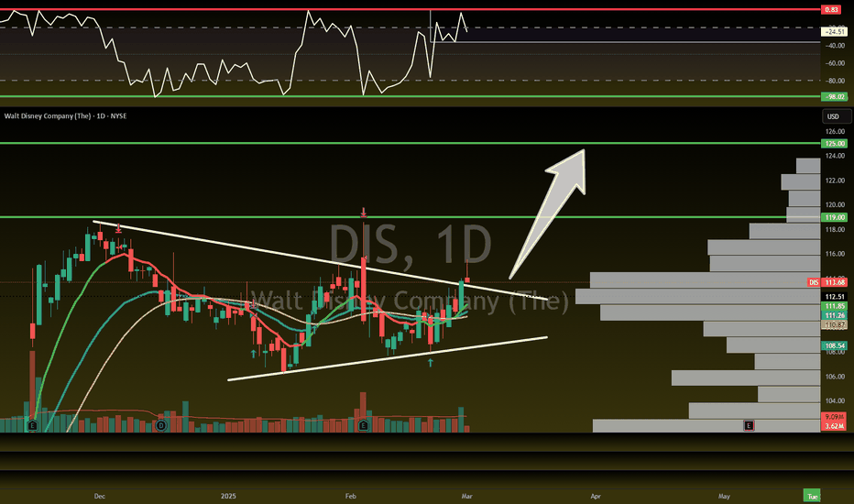Click the dividend D marker on timeline
This screenshot has width=854, height=504.
click(160, 425)
